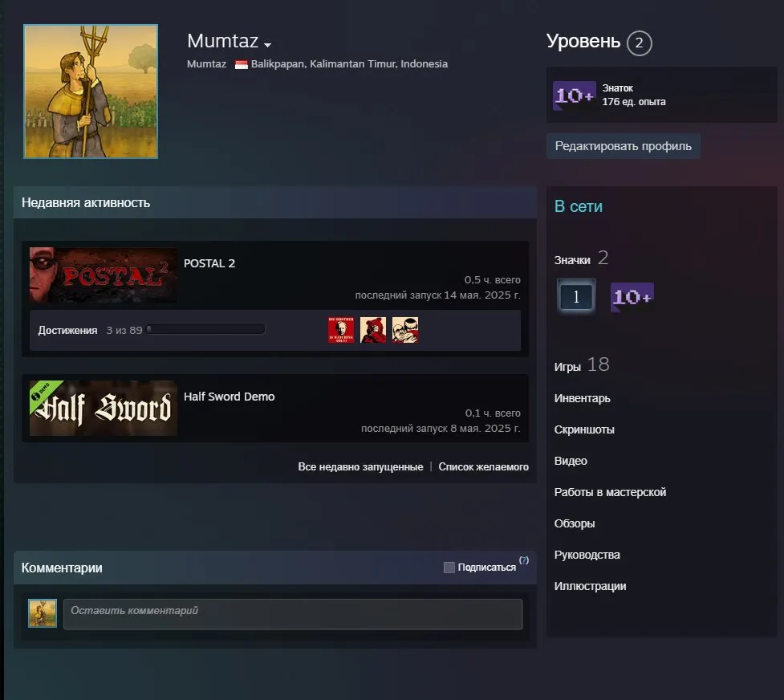Open the POSTAL 2 title link
Viewport: 784px width, 700px height.
[x=209, y=263]
